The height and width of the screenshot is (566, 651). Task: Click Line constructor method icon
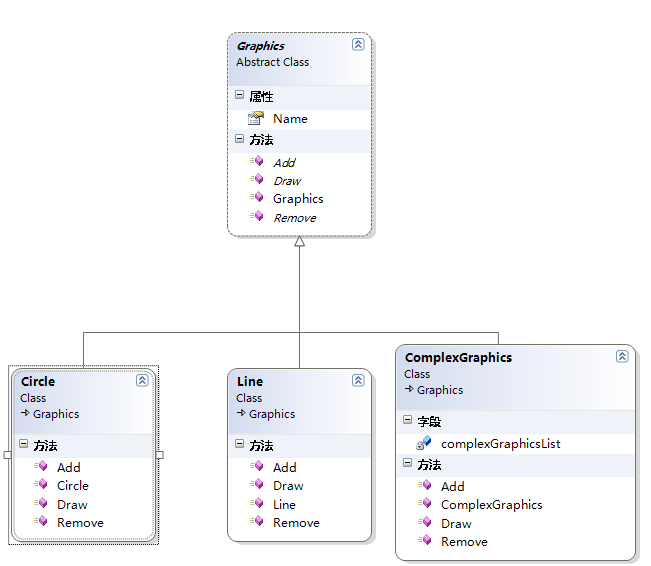(256, 503)
